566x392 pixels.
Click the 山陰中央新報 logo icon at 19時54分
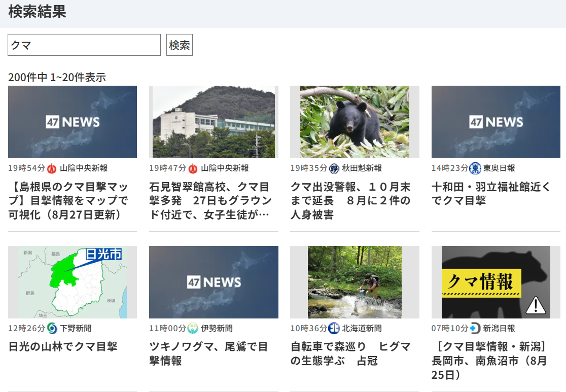point(52,168)
